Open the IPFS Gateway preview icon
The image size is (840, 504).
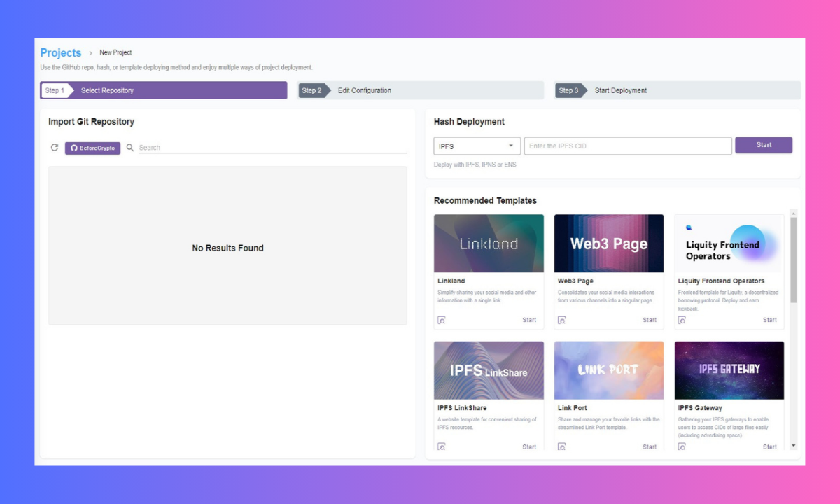pos(682,447)
